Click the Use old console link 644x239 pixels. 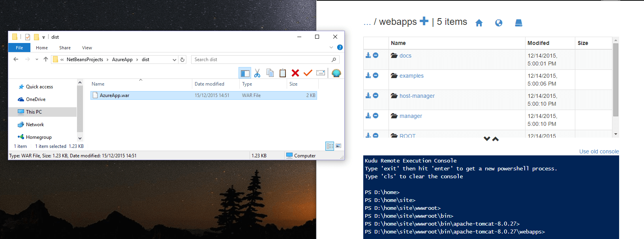click(599, 151)
